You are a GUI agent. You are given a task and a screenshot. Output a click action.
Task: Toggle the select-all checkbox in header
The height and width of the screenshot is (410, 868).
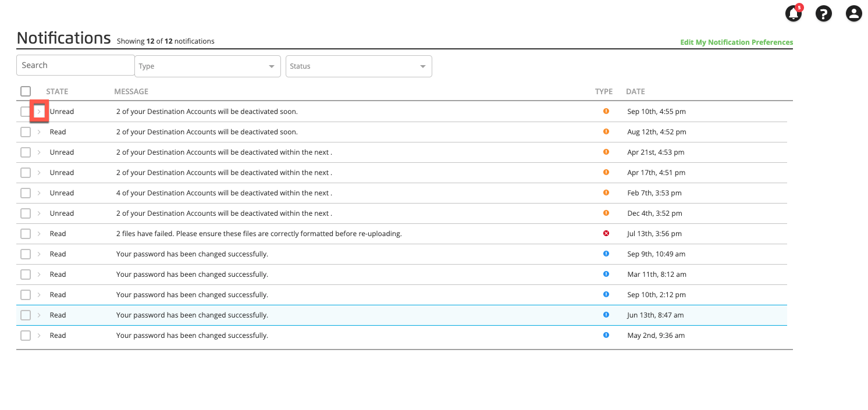click(26, 91)
